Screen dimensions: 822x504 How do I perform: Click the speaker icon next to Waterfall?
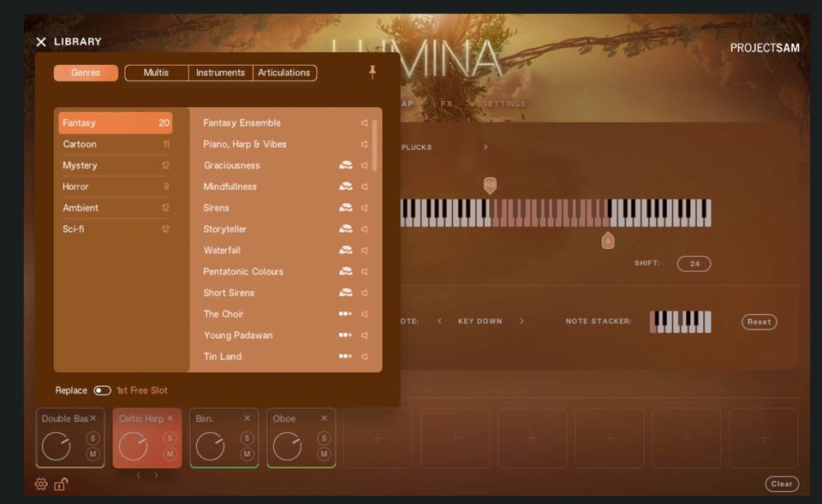(x=364, y=251)
